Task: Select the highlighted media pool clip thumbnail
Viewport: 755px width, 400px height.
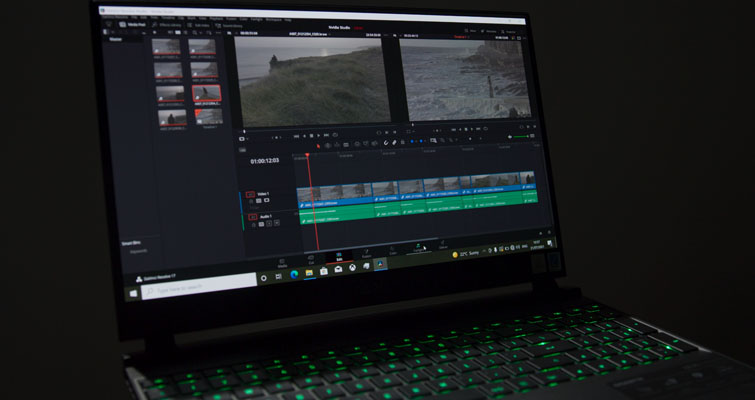Action: [206, 93]
